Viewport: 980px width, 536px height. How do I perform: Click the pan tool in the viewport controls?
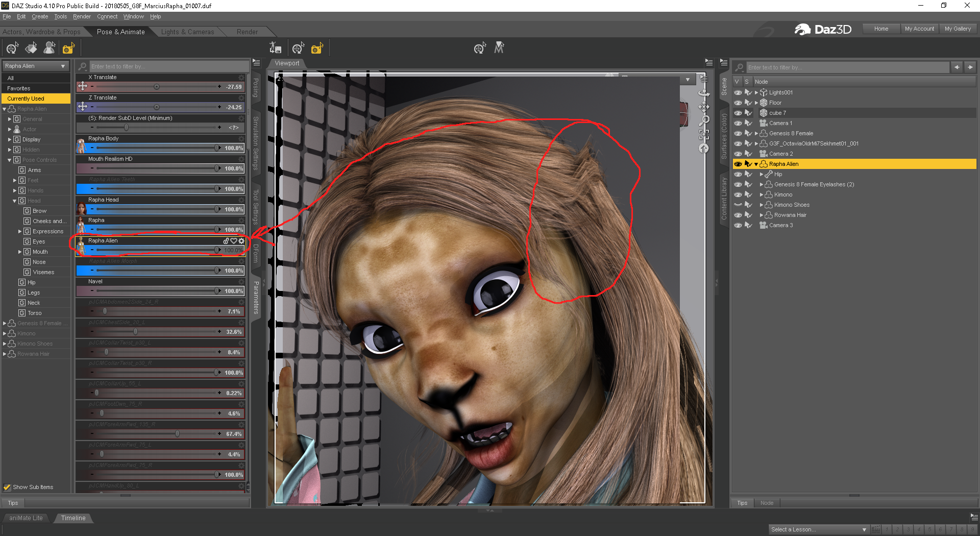704,107
